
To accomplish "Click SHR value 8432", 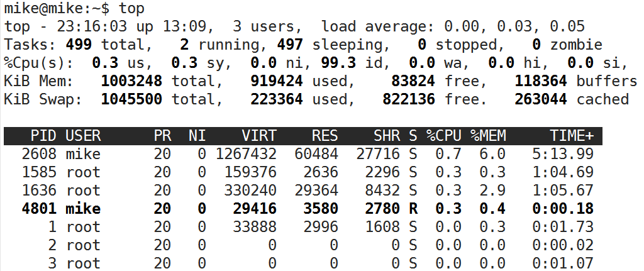I will [382, 191].
